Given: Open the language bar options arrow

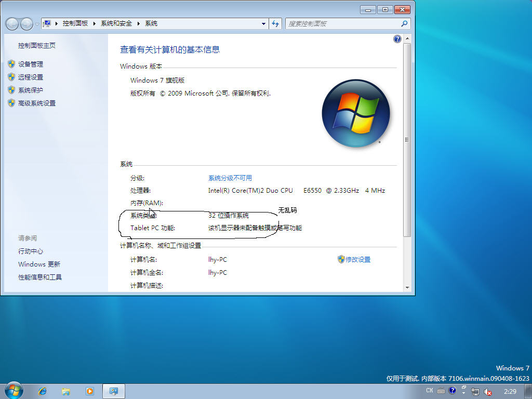Looking at the screenshot, I should [464, 393].
